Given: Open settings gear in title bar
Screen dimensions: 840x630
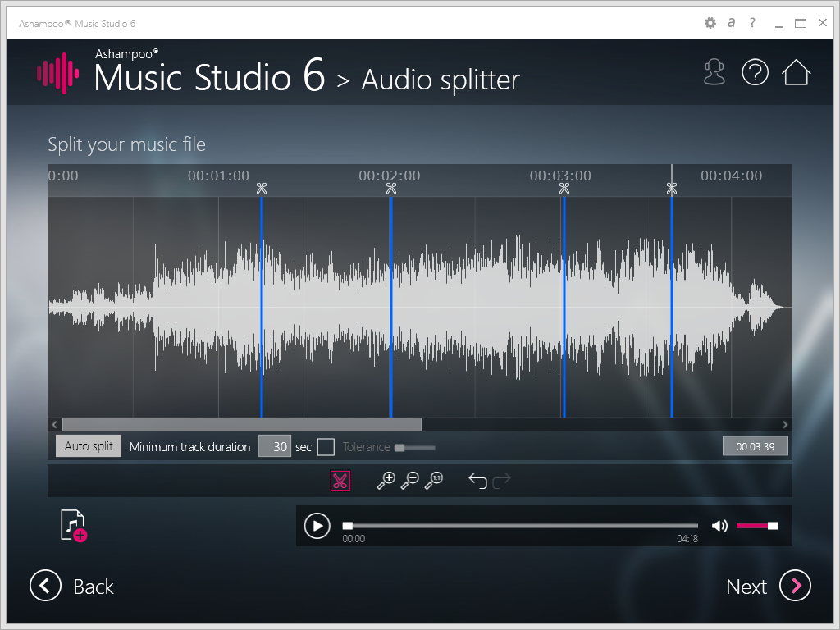Looking at the screenshot, I should [710, 23].
